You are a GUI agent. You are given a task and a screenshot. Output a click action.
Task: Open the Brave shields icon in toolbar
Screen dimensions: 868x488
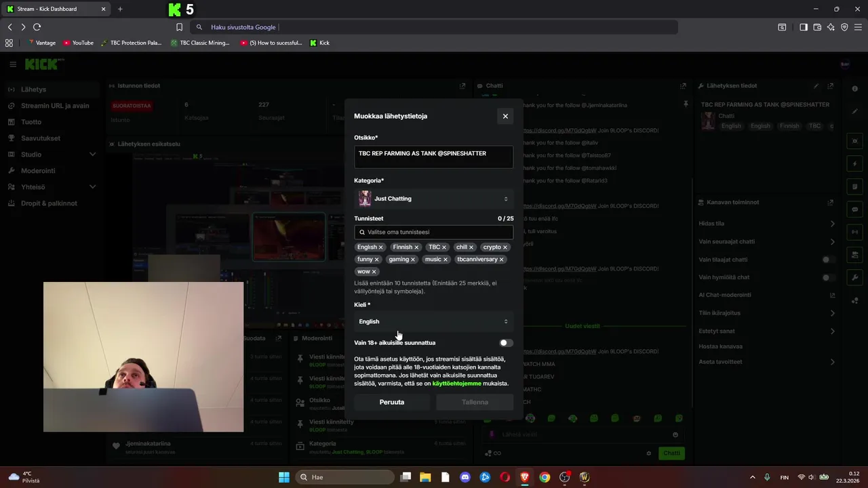pyautogui.click(x=844, y=27)
